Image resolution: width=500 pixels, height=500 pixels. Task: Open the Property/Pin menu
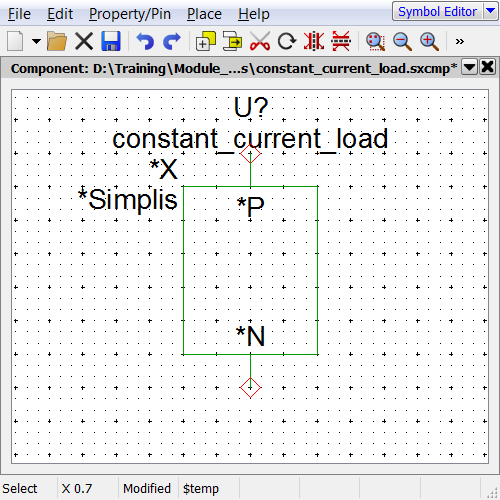click(x=130, y=14)
